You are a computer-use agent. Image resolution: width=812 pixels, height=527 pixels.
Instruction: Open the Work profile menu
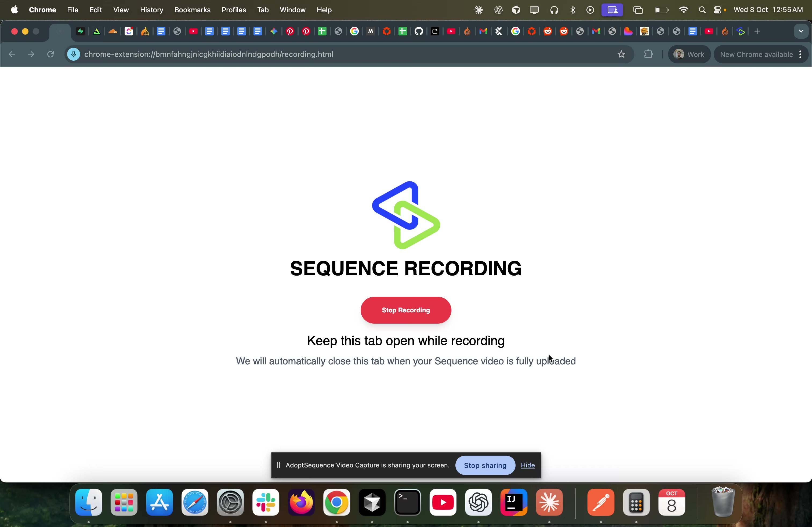pyautogui.click(x=689, y=54)
